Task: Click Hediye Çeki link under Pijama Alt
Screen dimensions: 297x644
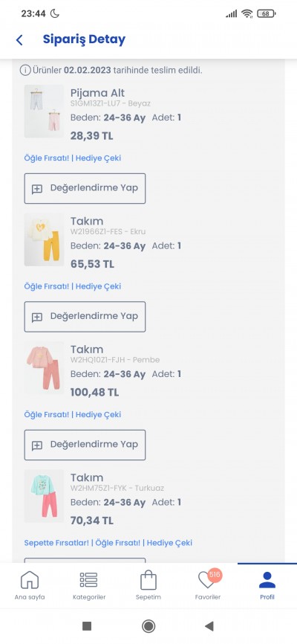Action: 99,158
